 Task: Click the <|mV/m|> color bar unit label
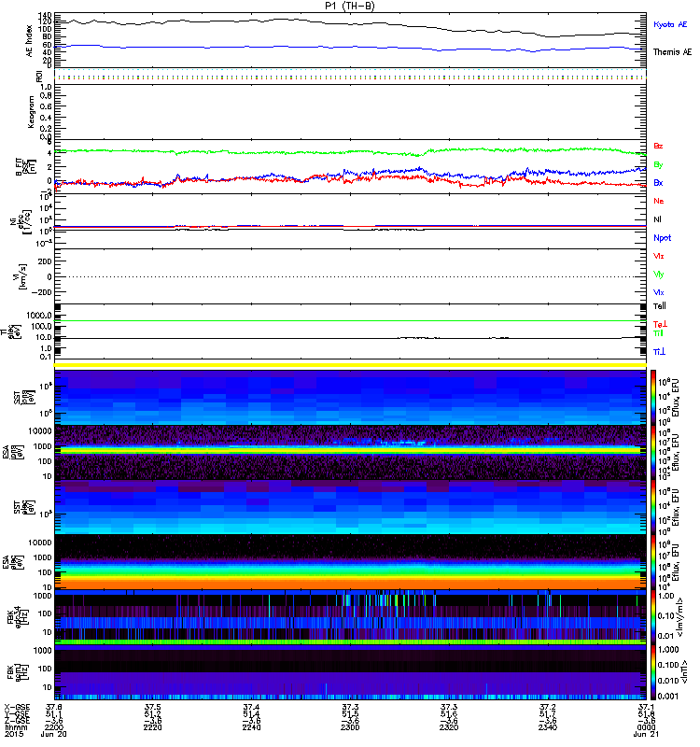(681, 618)
